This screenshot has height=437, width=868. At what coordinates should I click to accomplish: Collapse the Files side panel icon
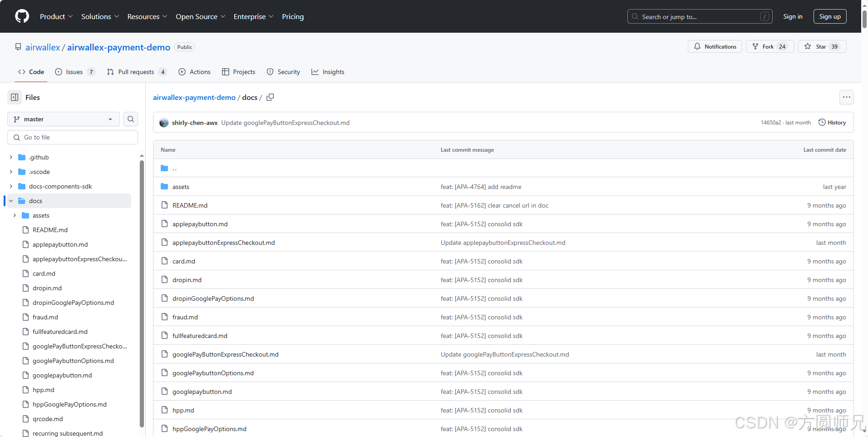pyautogui.click(x=15, y=97)
